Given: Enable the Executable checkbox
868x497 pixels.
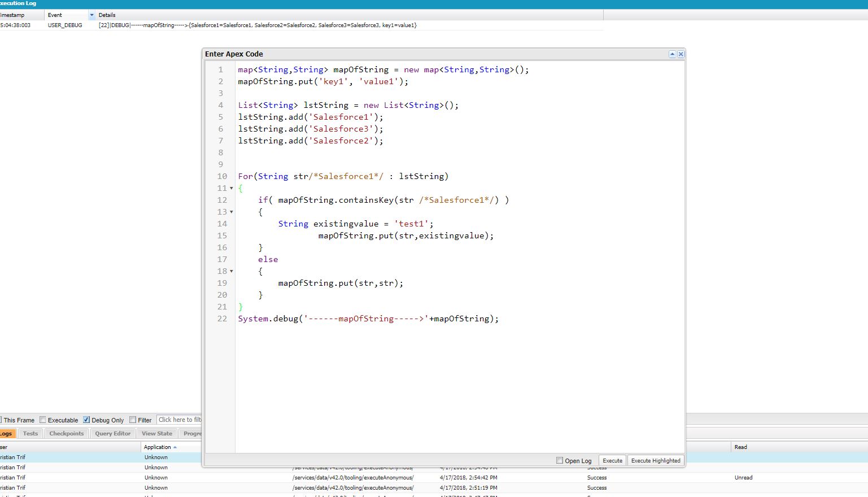Looking at the screenshot, I should tap(43, 420).
